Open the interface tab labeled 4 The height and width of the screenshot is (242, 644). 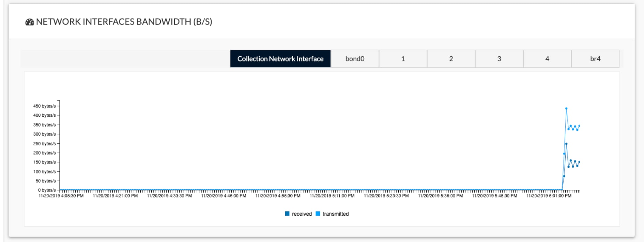(x=547, y=59)
